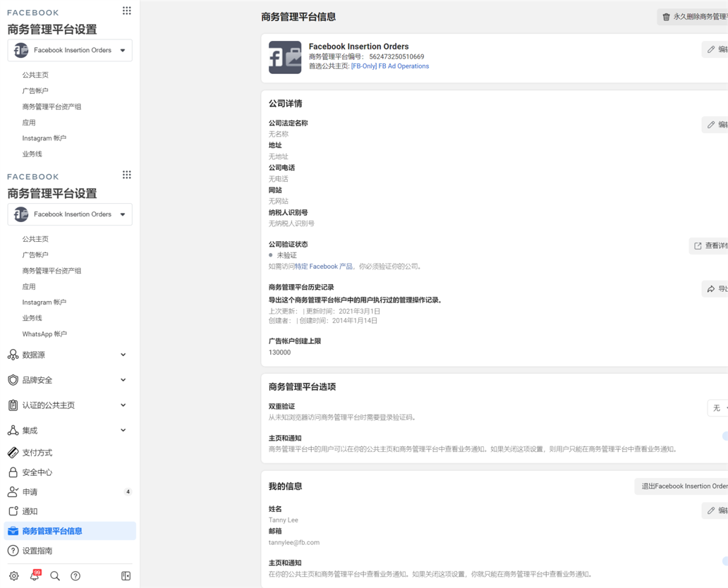
Task: Open 应用 in the lower sidebar list
Action: 29,286
